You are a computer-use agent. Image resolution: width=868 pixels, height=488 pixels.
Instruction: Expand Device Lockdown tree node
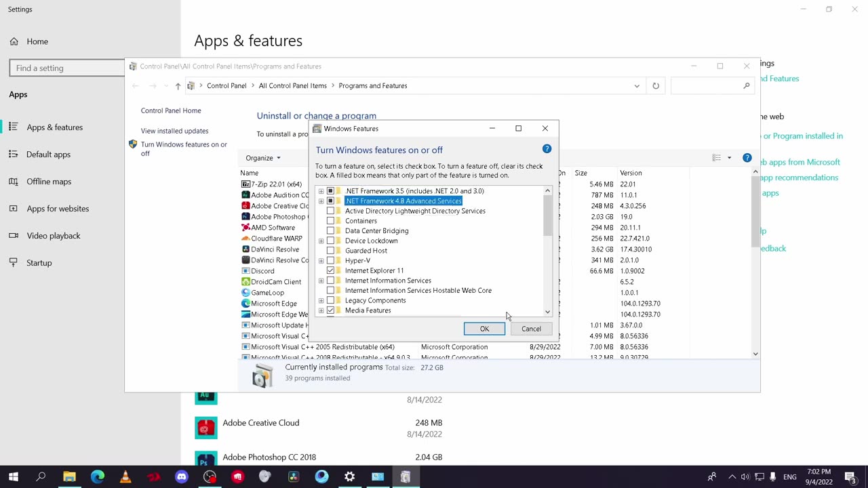(321, 241)
